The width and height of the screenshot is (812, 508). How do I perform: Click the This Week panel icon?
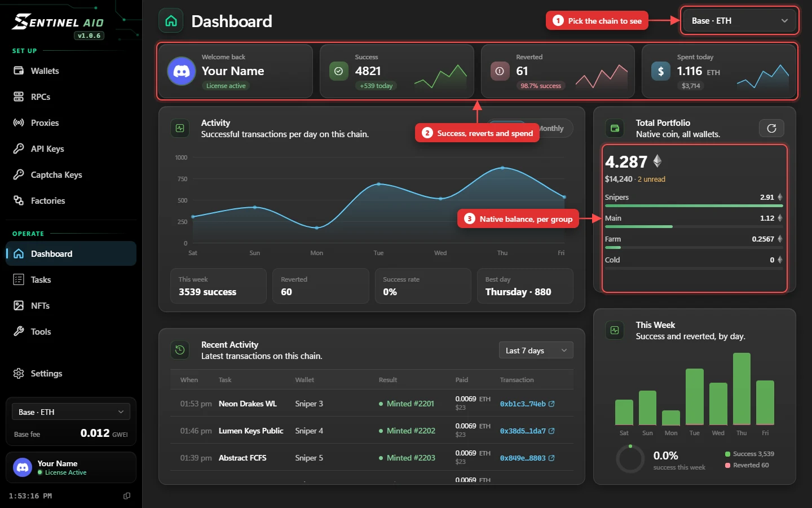(x=615, y=330)
